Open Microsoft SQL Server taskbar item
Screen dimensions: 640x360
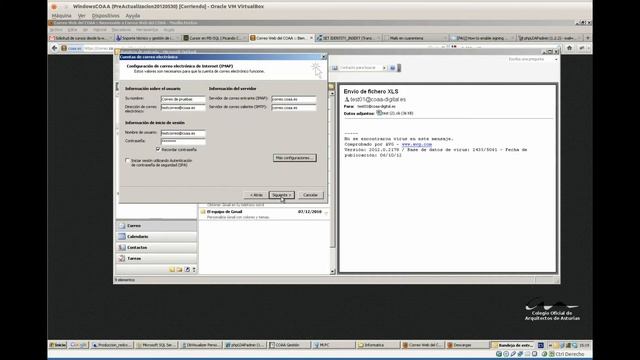click(156, 345)
